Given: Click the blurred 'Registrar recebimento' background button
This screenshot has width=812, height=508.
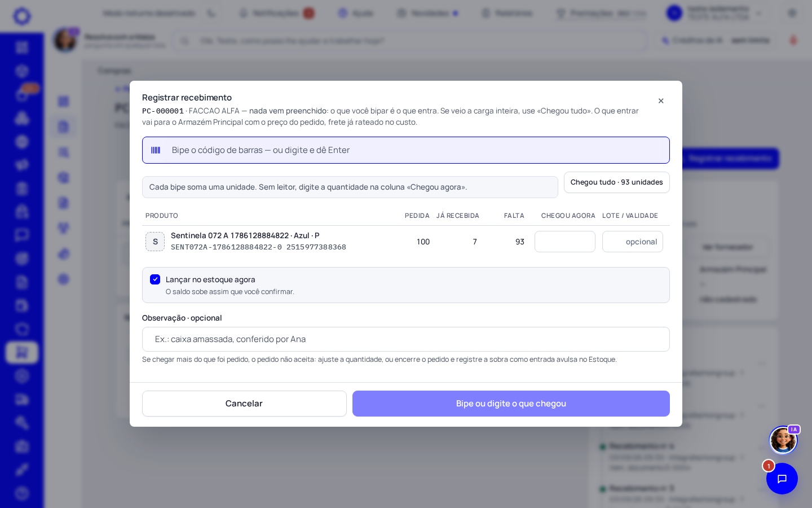Looking at the screenshot, I should coord(730,159).
